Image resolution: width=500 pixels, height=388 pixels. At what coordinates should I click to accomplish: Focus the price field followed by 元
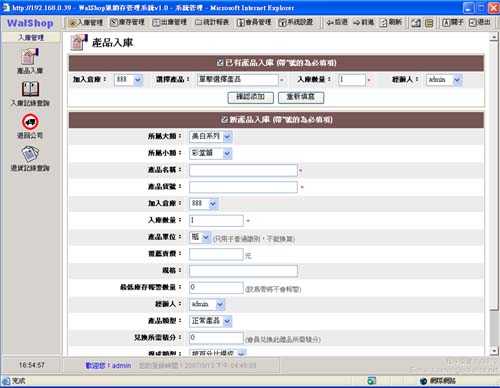point(216,254)
